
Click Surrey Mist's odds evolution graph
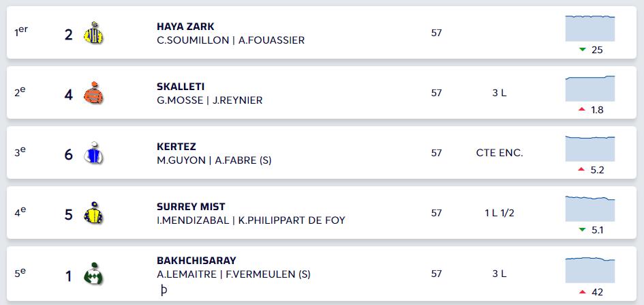[x=589, y=208]
